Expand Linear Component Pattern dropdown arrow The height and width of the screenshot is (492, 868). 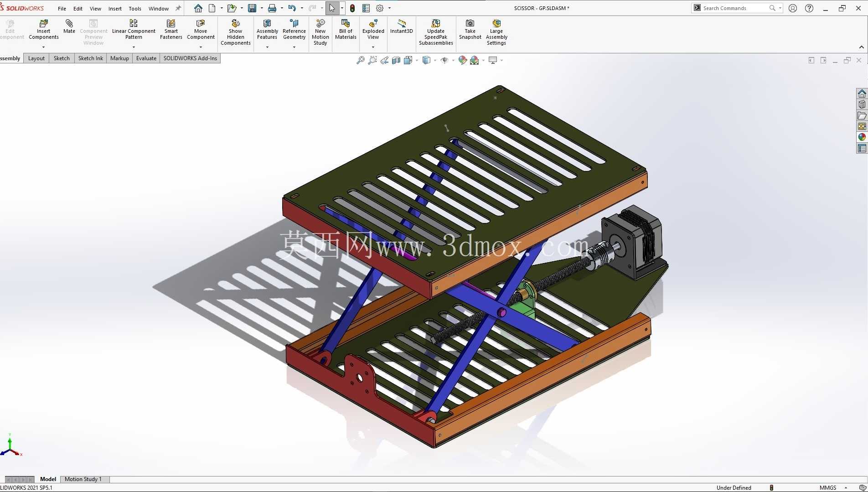(x=134, y=47)
